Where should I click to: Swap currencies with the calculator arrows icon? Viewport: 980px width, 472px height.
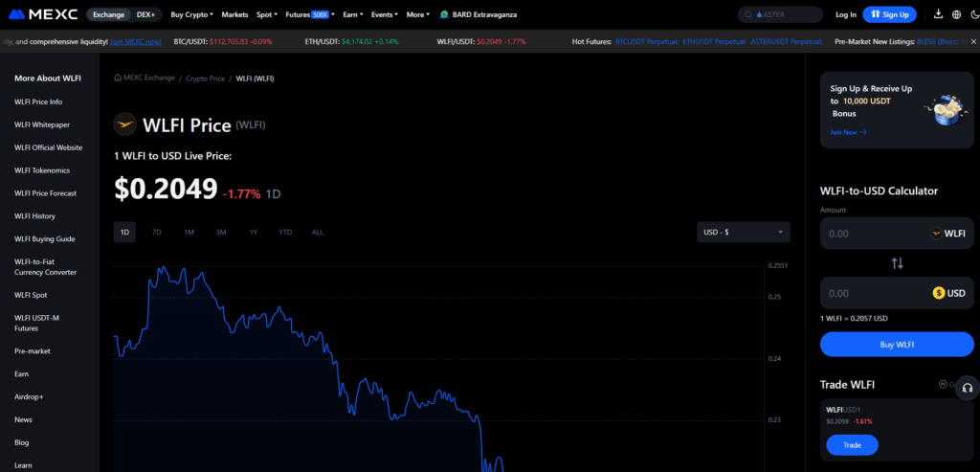click(x=897, y=263)
